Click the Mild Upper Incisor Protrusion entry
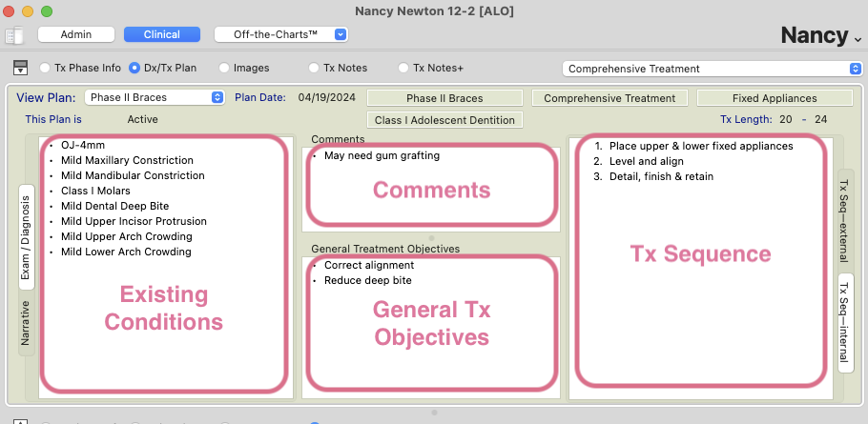 tap(134, 221)
